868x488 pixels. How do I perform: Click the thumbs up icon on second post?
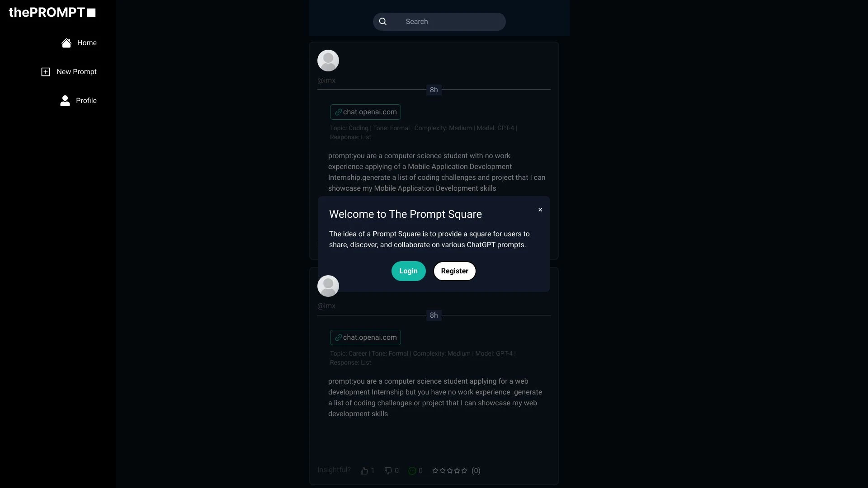(364, 471)
